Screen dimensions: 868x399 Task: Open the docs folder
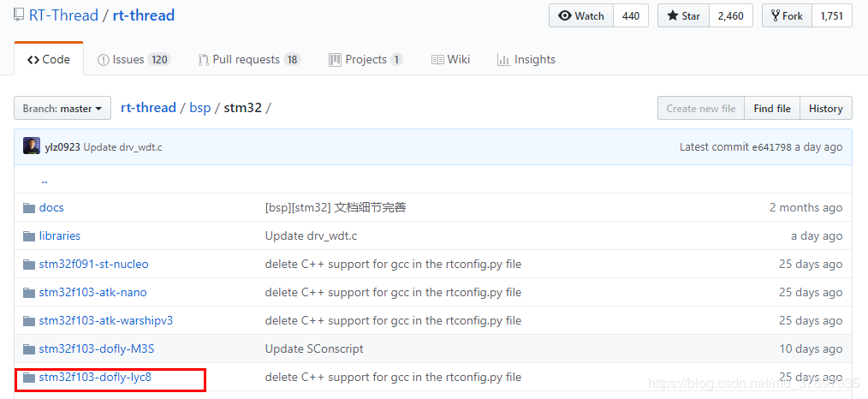pyautogui.click(x=51, y=207)
